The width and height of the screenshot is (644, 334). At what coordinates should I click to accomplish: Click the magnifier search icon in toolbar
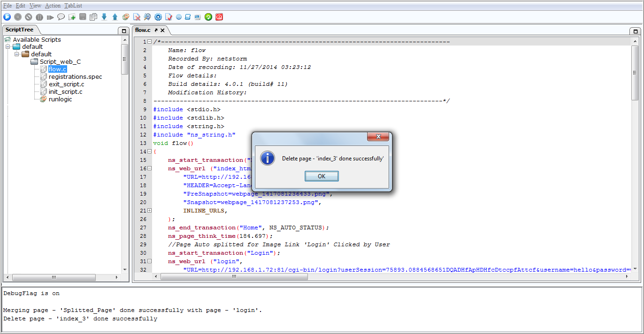(x=147, y=17)
